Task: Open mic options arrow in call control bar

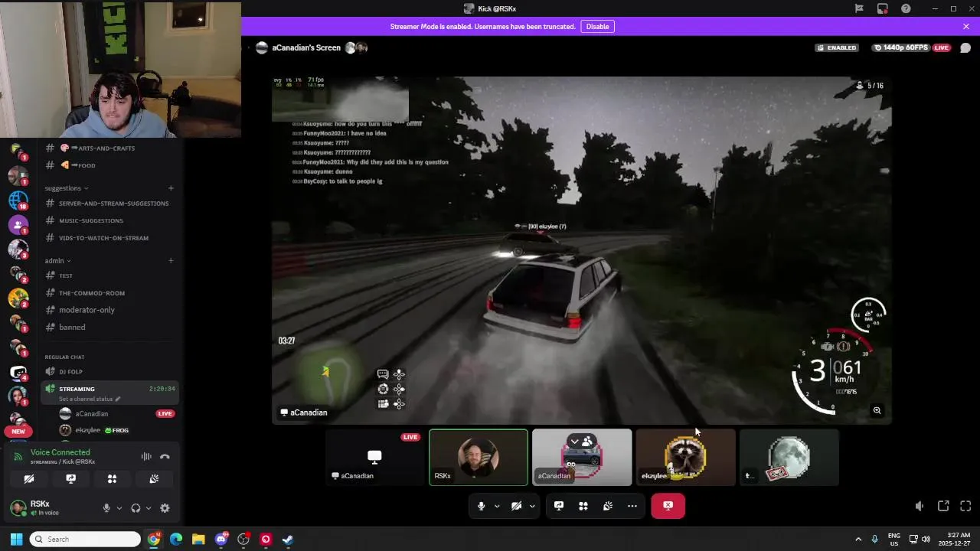Action: click(497, 506)
